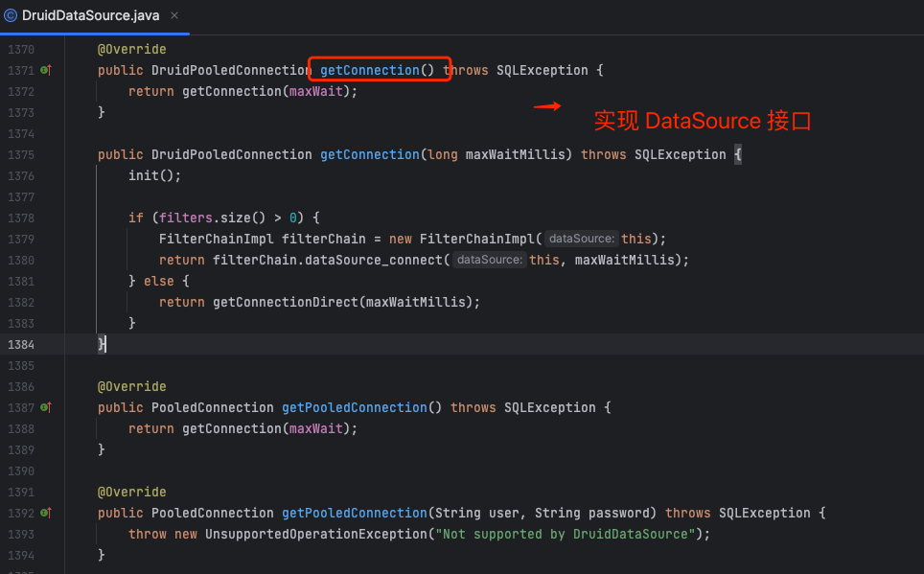This screenshot has height=574, width=924.
Task: Click the getConnectionDirect method call
Action: 289,302
